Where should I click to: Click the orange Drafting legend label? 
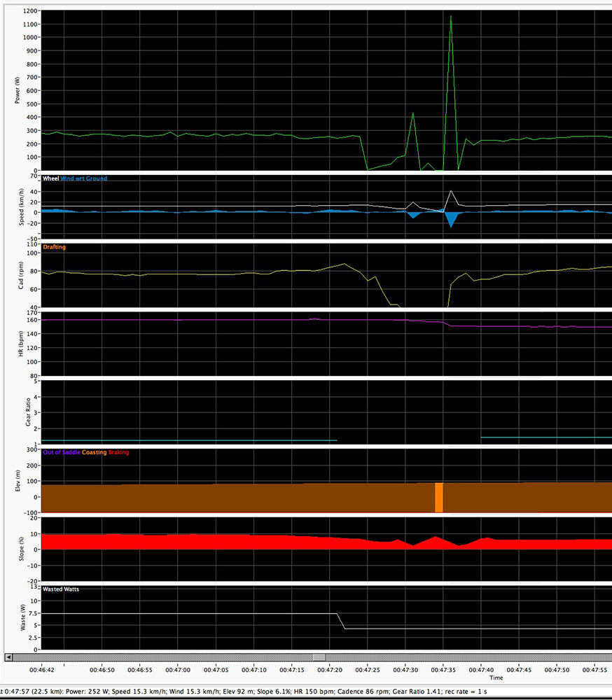(55, 247)
